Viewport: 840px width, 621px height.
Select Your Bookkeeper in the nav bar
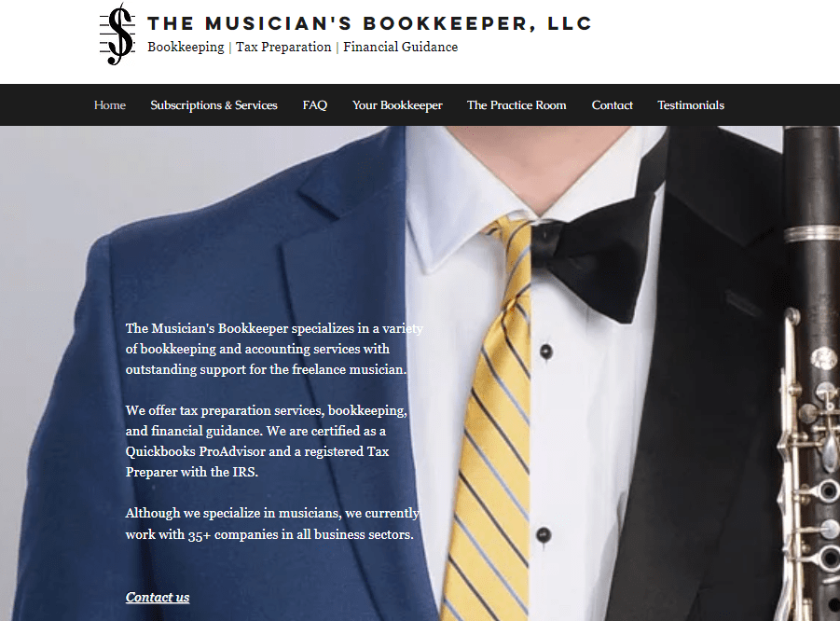point(397,105)
